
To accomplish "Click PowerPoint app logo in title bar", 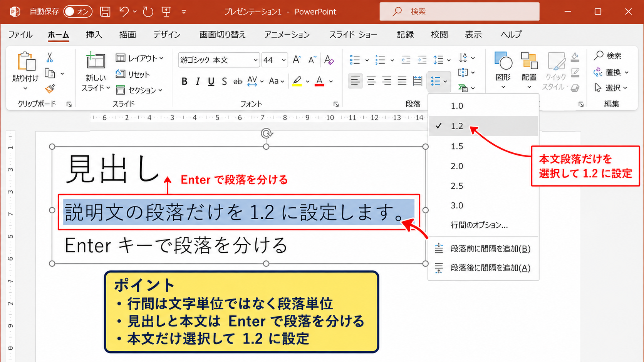I will (15, 12).
